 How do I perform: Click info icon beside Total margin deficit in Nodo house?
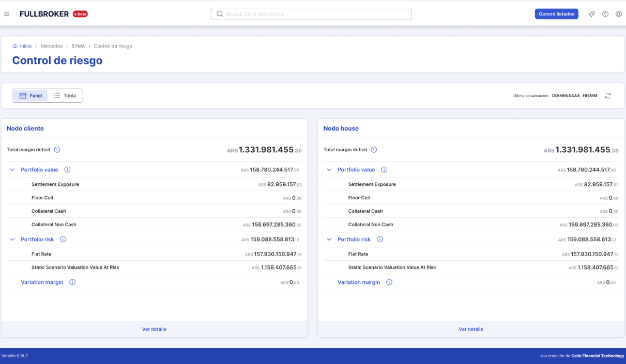374,150
